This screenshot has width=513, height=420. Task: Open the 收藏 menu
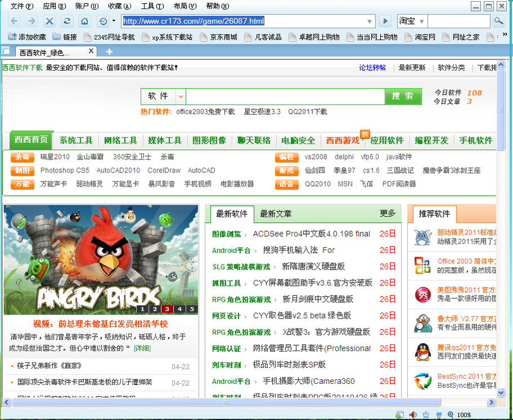tap(119, 6)
